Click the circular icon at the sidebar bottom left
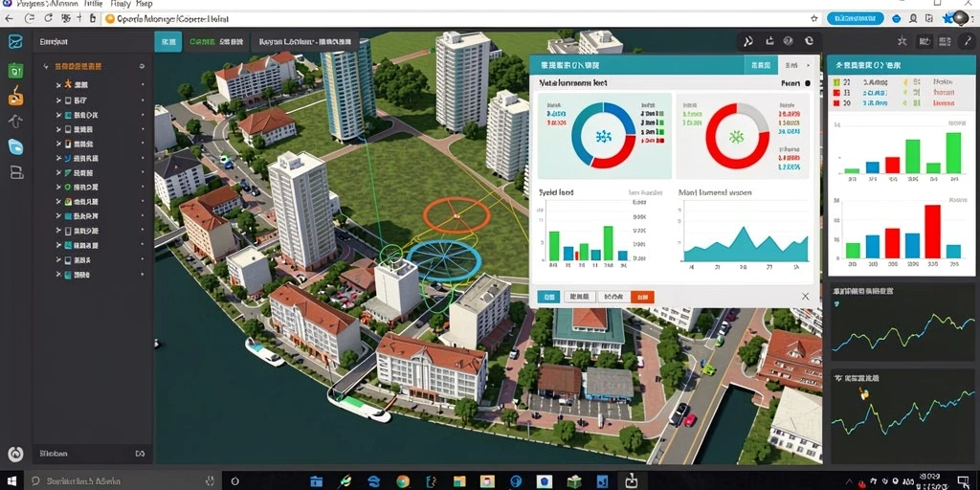The height and width of the screenshot is (490, 980). click(x=15, y=454)
